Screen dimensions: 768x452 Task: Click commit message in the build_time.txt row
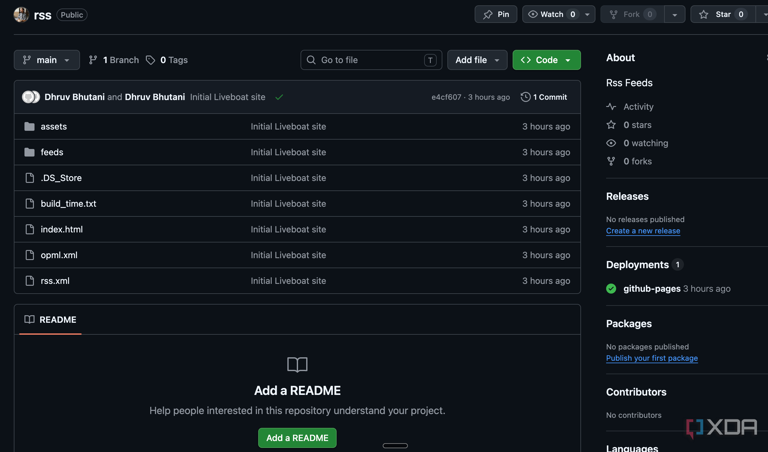coord(288,204)
